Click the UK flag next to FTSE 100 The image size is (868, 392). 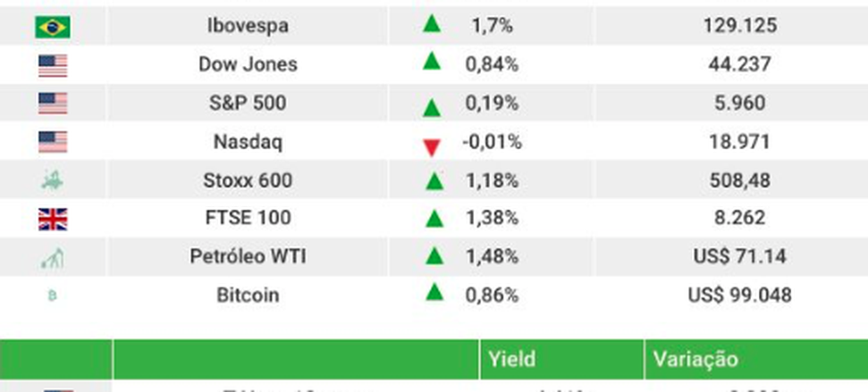tap(53, 219)
